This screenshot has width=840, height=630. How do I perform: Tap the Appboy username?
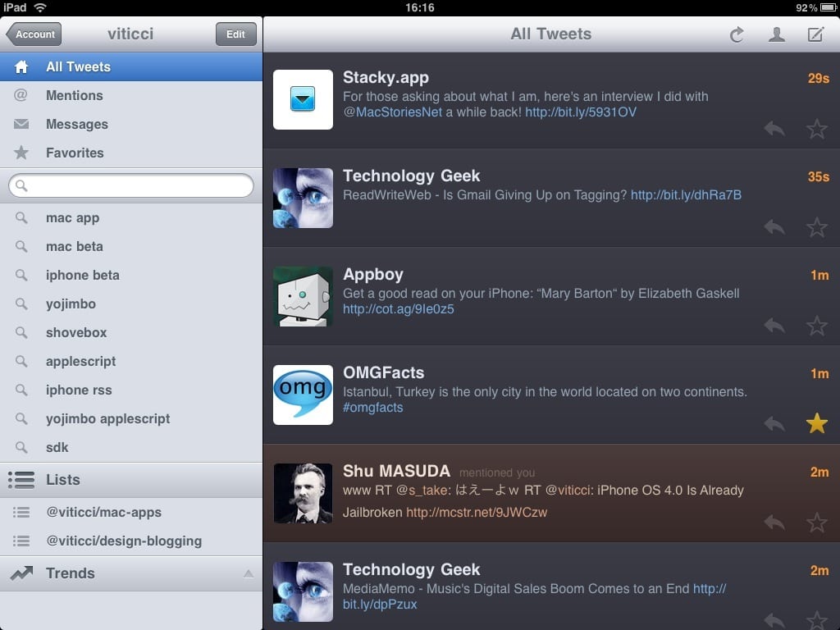[373, 274]
